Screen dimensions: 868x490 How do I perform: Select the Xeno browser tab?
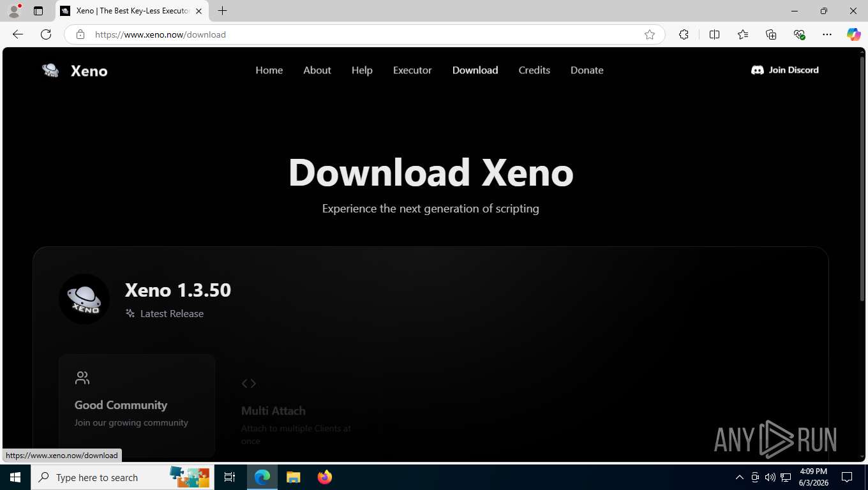point(132,11)
